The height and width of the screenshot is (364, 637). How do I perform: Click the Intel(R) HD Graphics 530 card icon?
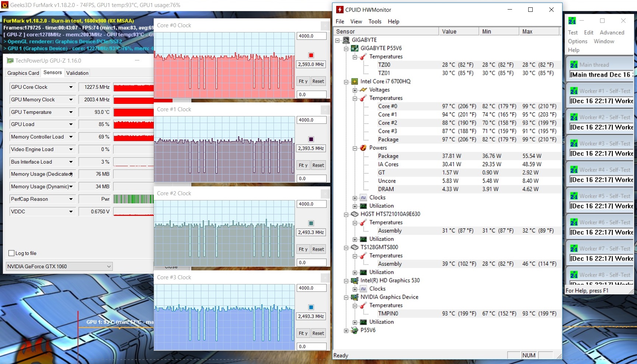[355, 280]
